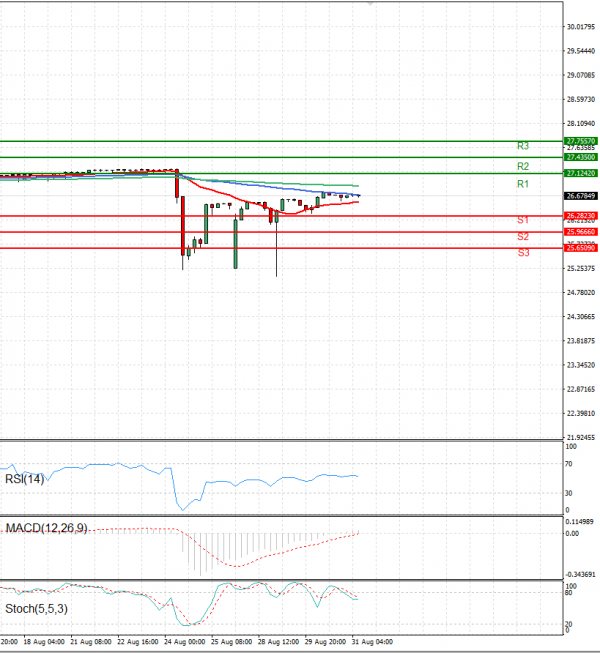
Task: Click the red 26.28230 price tag
Action: click(x=581, y=216)
